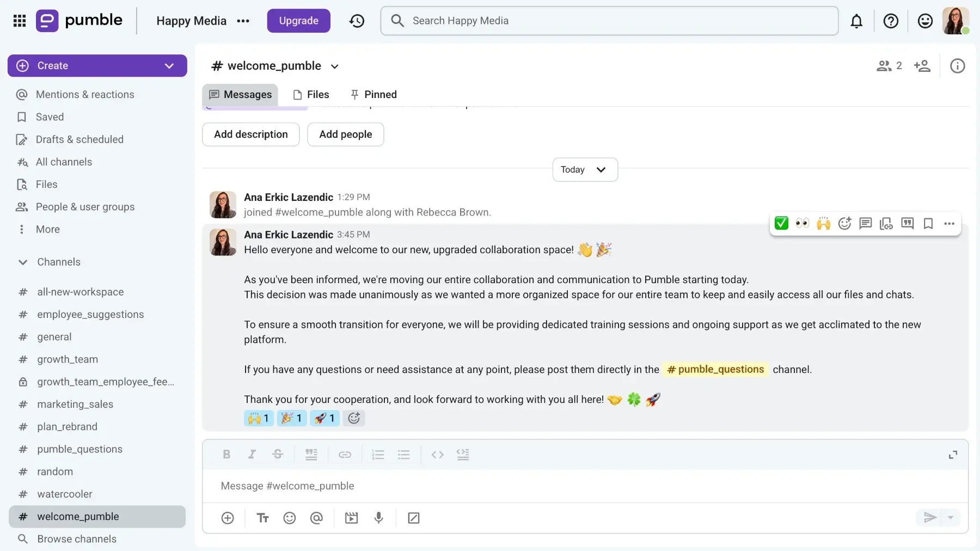Click Add people button
The image size is (980, 551).
pyautogui.click(x=346, y=134)
